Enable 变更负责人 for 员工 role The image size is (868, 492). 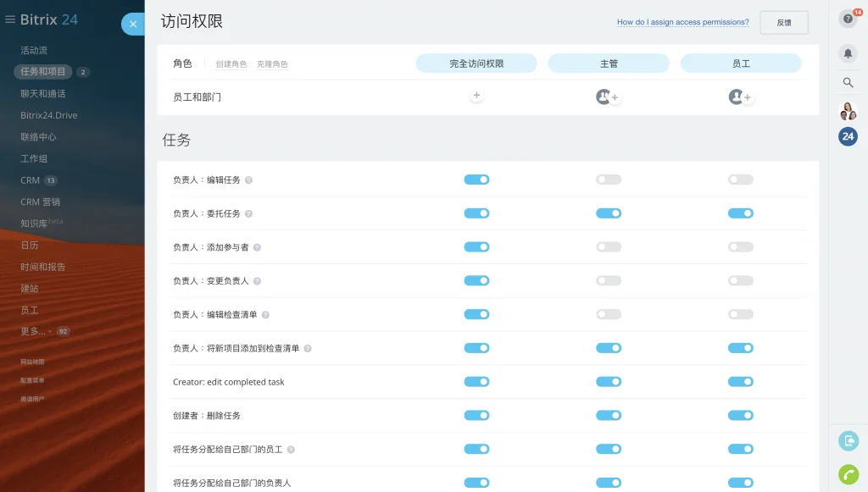pos(741,281)
